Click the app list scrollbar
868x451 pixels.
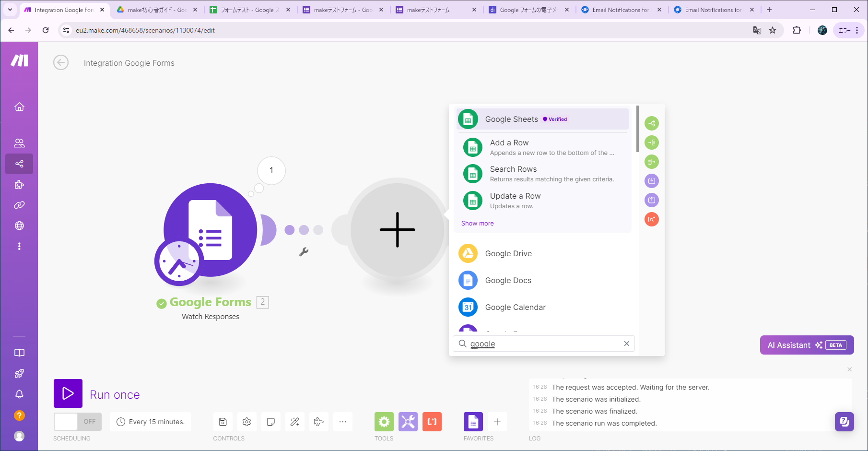pos(637,129)
